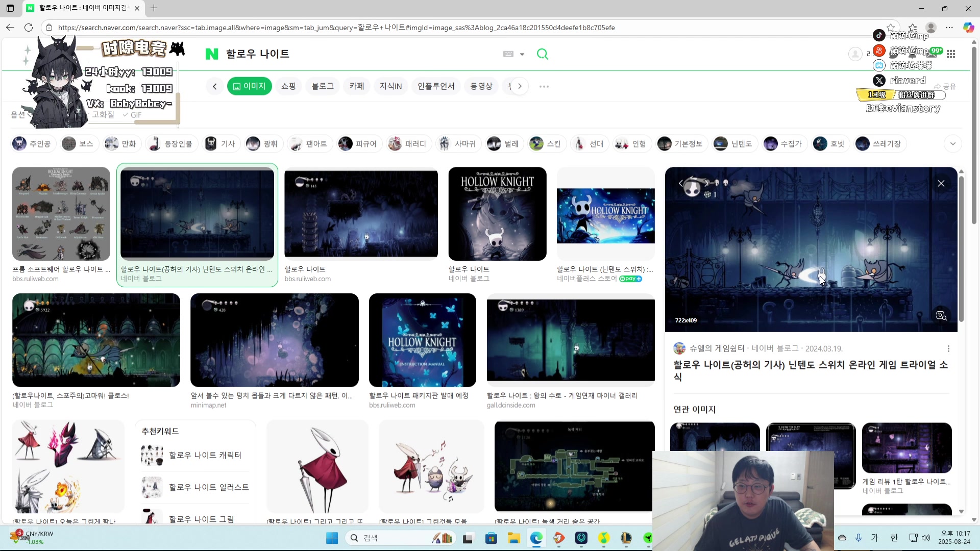Go back in the browser
980x551 pixels.
(x=10, y=28)
